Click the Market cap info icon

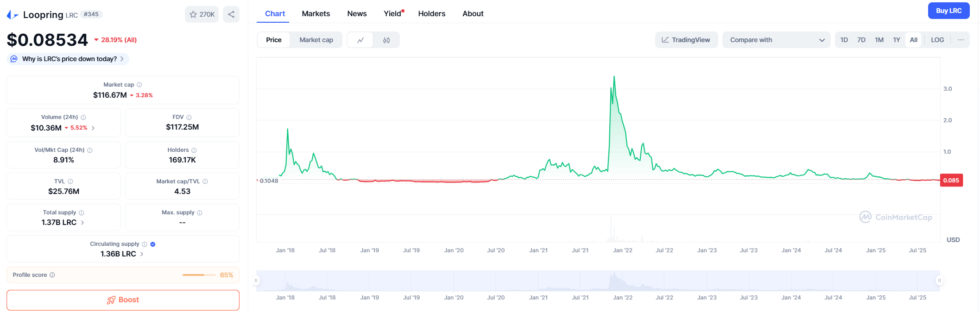139,85
